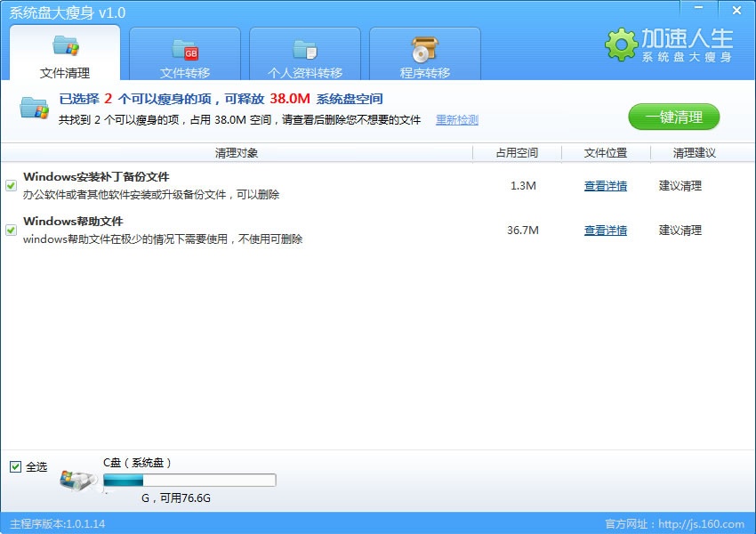Viewport: 756px width, 534px height.
Task: Click the 办公软件或者其他软件安装或升级备份文件 description
Action: pyautogui.click(x=151, y=194)
